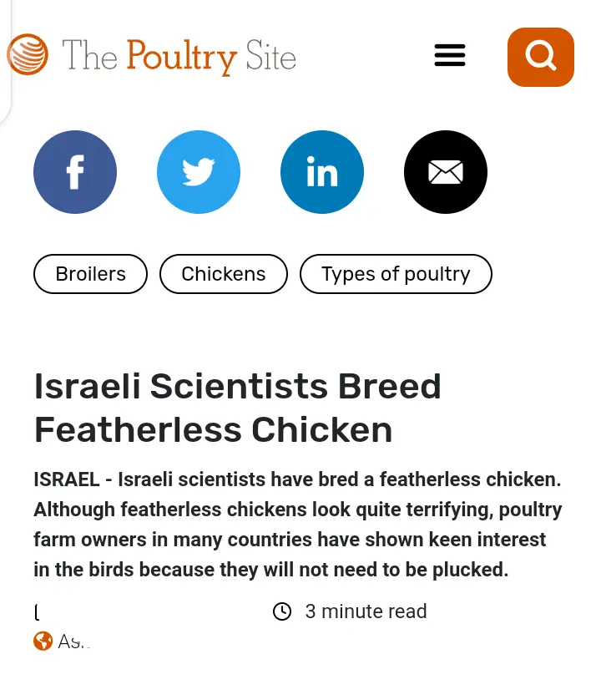Select the Chickens topic tag

click(223, 274)
